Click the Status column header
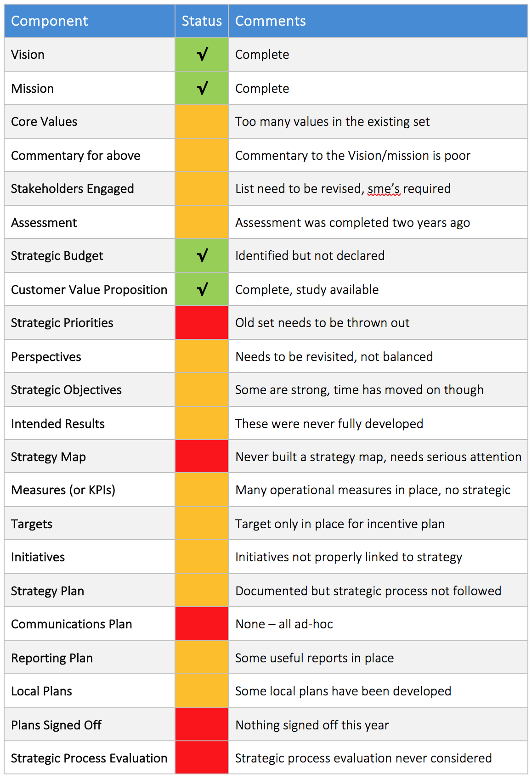Image resolution: width=532 pixels, height=779 pixels. point(202,21)
